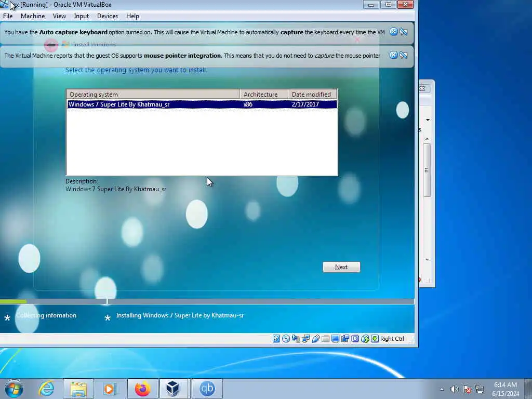532x399 pixels.
Task: Open the View menu
Action: (59, 16)
